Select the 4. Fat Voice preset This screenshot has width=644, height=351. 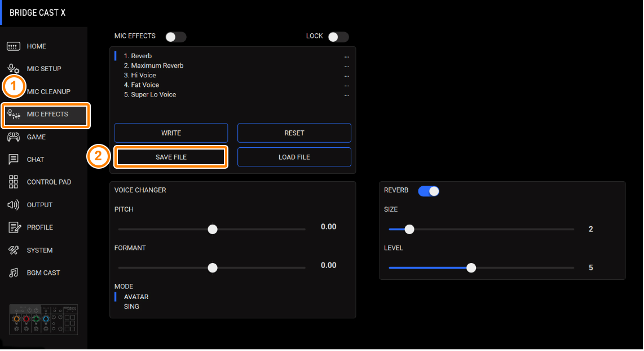point(142,85)
